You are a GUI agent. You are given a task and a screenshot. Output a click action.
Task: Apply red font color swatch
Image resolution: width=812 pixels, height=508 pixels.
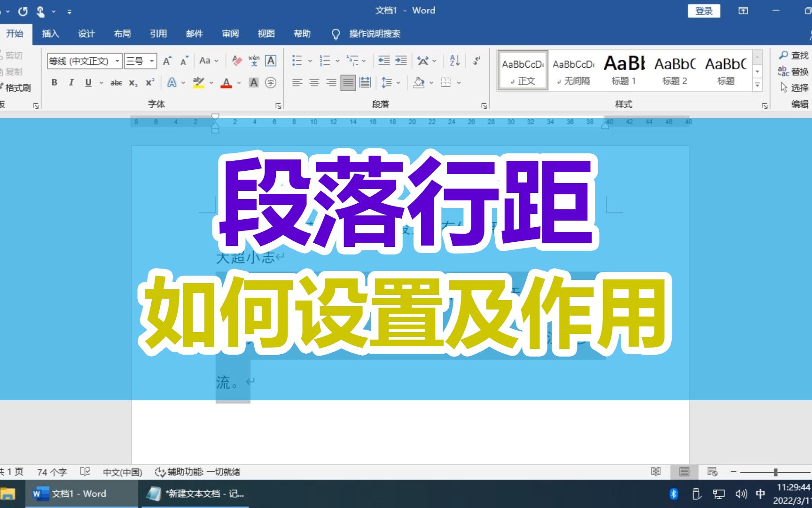coord(226,83)
